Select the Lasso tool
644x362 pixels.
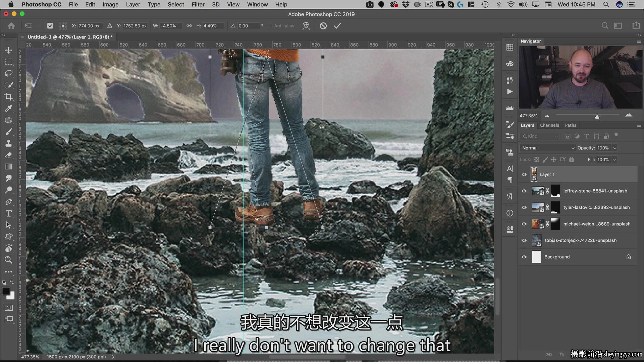[8, 73]
